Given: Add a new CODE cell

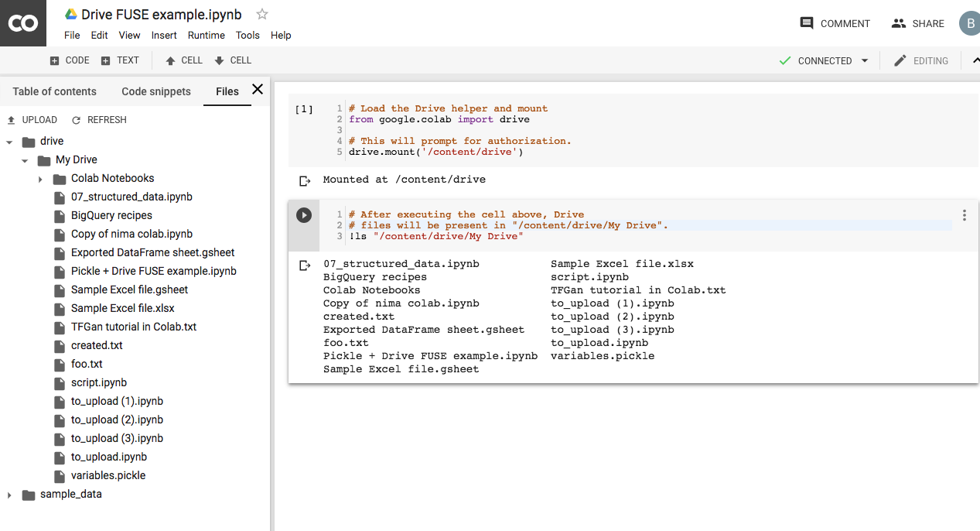Looking at the screenshot, I should pyautogui.click(x=69, y=60).
